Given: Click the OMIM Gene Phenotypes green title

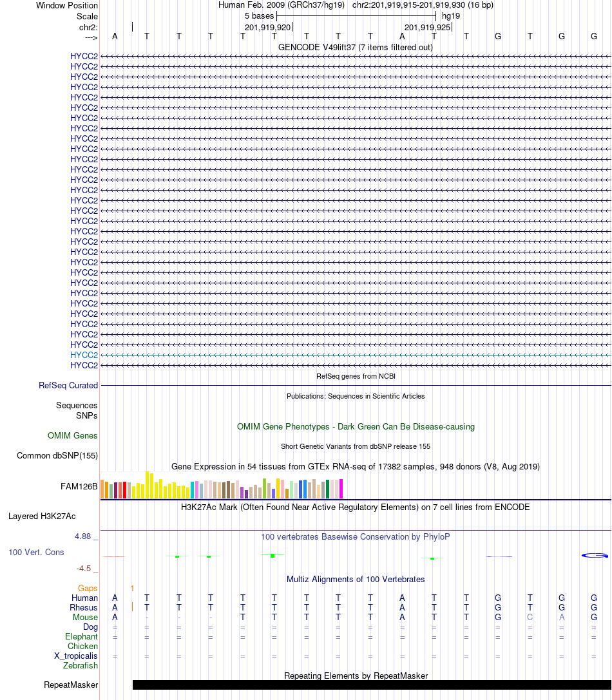Looking at the screenshot, I should tap(356, 426).
